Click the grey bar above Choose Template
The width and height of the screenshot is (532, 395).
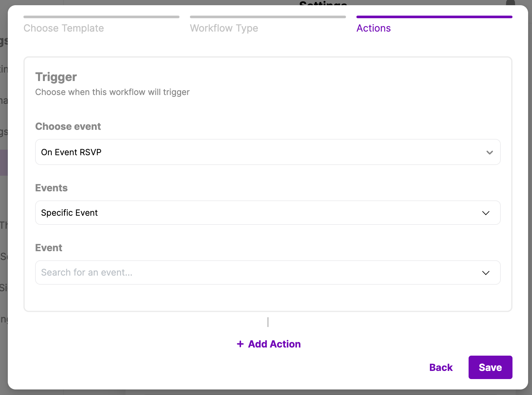(x=101, y=17)
